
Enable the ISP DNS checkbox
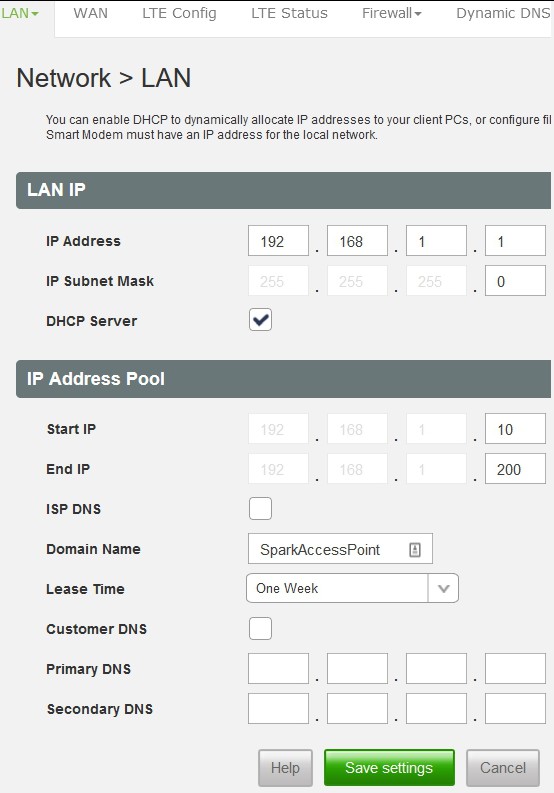click(x=260, y=509)
